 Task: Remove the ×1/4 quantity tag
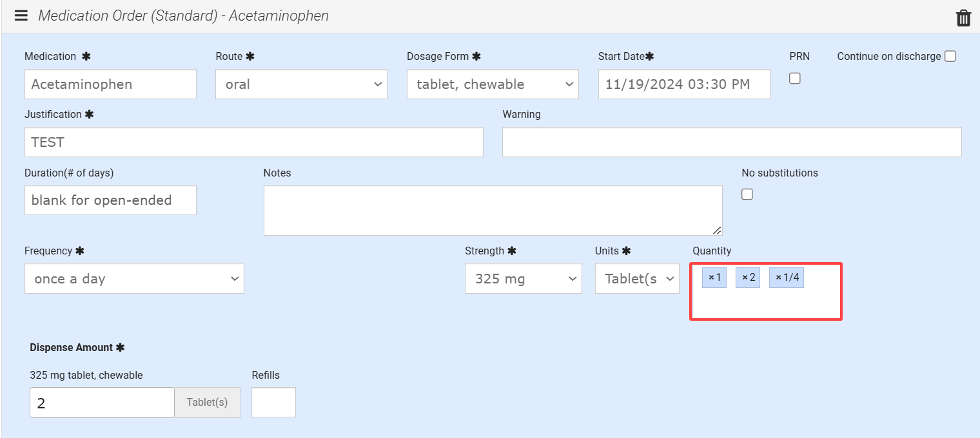pos(778,278)
